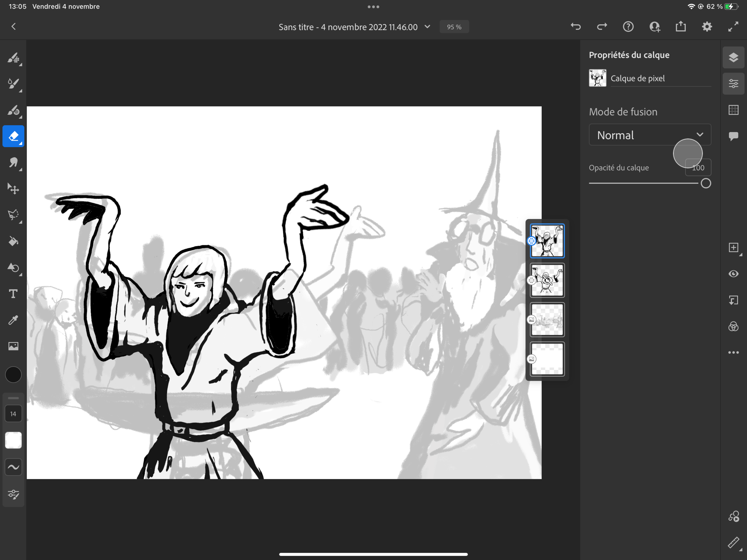Viewport: 747px width, 560px height.
Task: Toggle layer visibility eye icon
Action: pyautogui.click(x=733, y=274)
